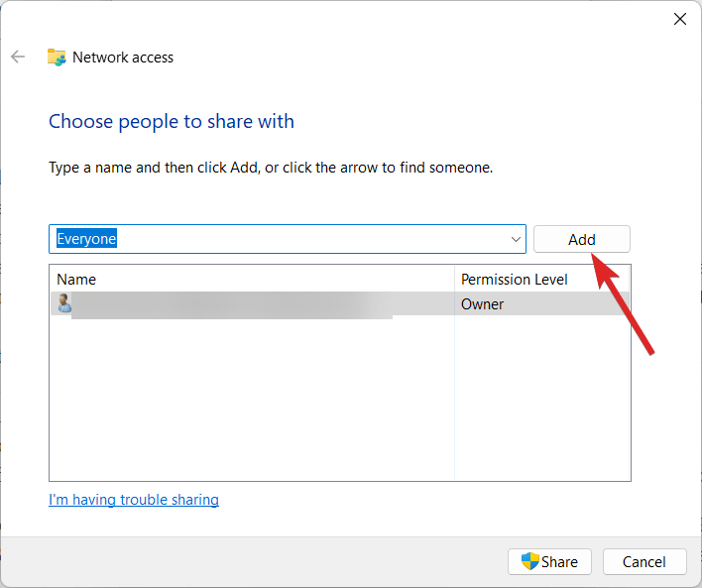
Task: Click the shield icon on Share button
Action: 530,561
